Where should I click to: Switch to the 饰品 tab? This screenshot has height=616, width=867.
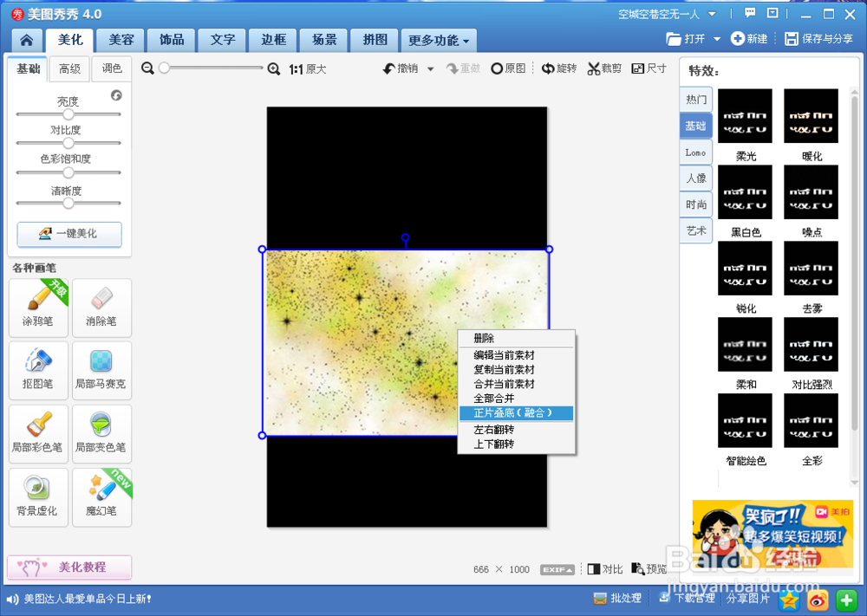[172, 40]
